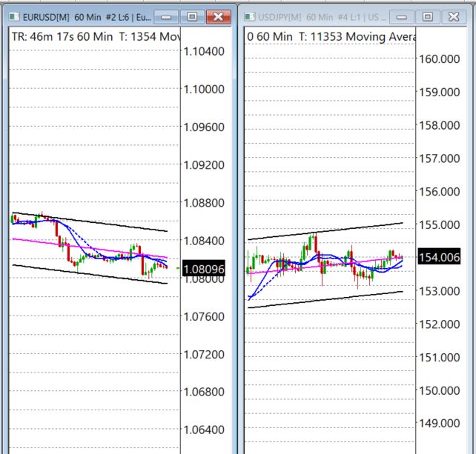Viewport: 476px width, 454px height.
Task: Click the 160.000 price scale label
Action: click(439, 59)
